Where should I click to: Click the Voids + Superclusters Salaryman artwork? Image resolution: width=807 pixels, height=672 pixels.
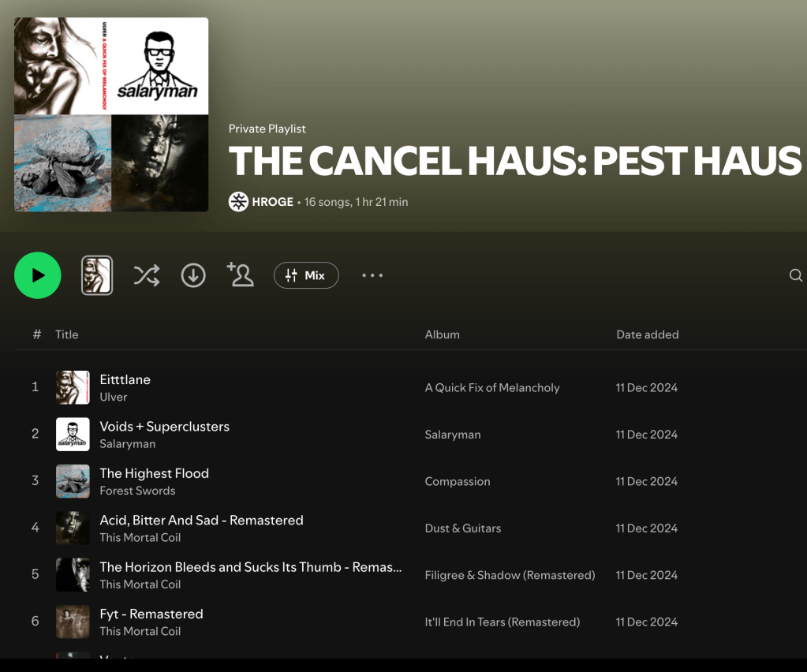pyautogui.click(x=73, y=435)
